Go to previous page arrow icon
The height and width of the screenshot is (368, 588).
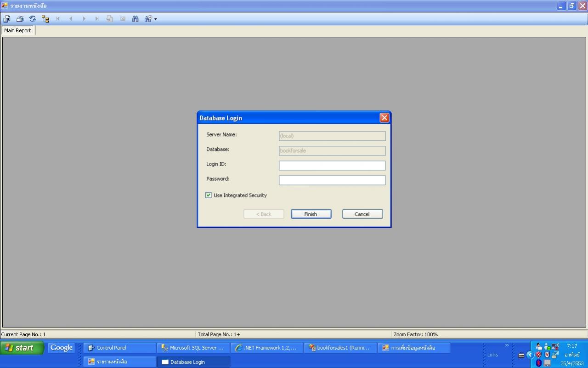click(71, 19)
